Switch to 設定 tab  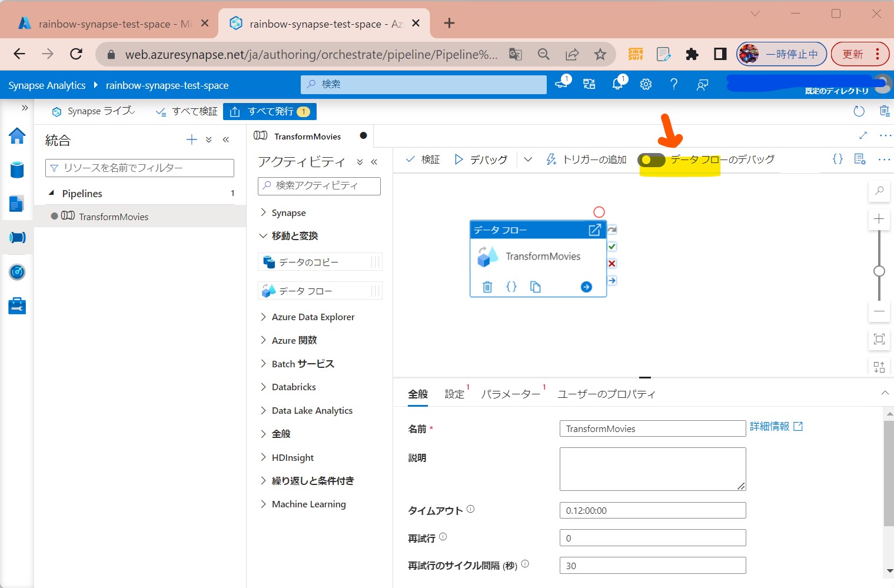click(x=454, y=394)
